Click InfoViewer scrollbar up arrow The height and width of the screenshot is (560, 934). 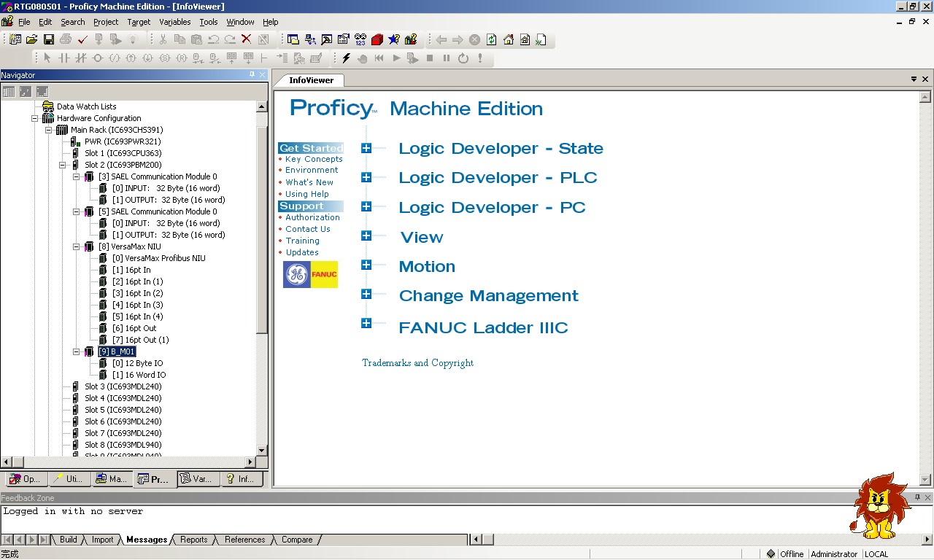[925, 97]
